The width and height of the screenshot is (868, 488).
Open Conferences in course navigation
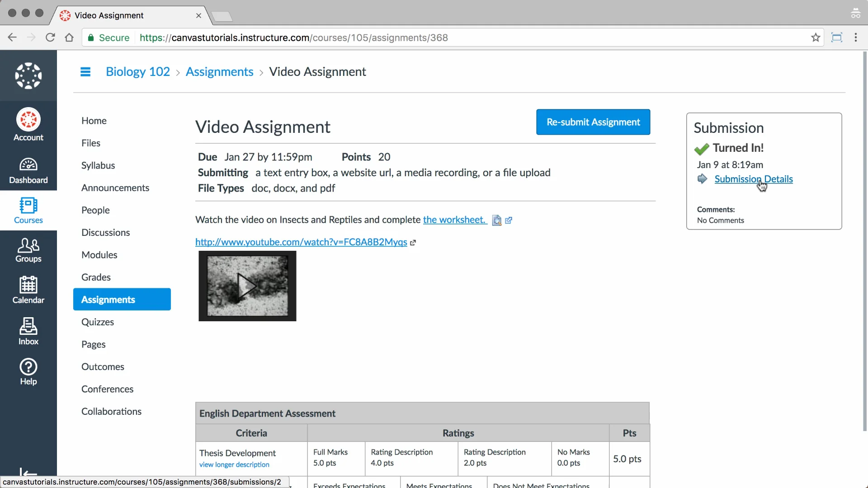coord(108,389)
